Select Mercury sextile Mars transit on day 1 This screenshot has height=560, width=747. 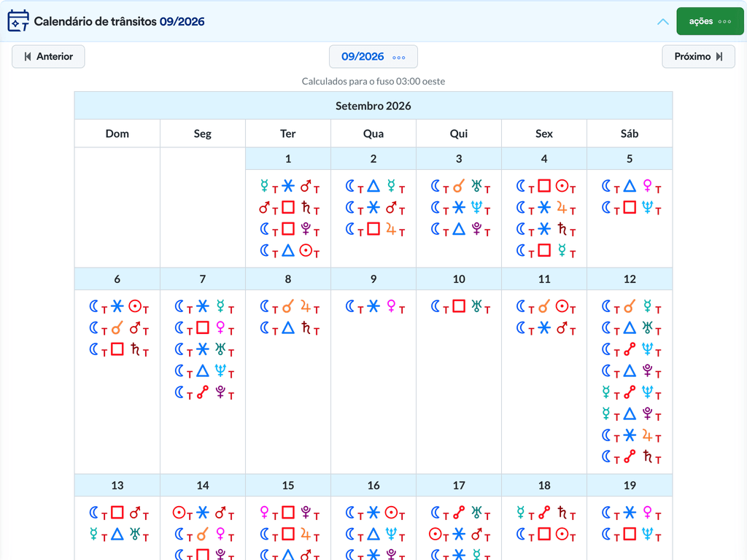tap(289, 186)
